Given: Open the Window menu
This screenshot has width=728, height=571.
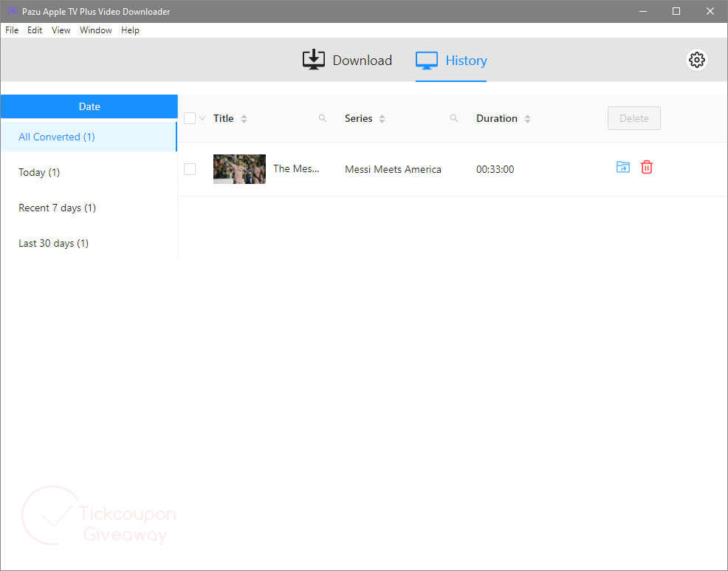Looking at the screenshot, I should coord(96,30).
